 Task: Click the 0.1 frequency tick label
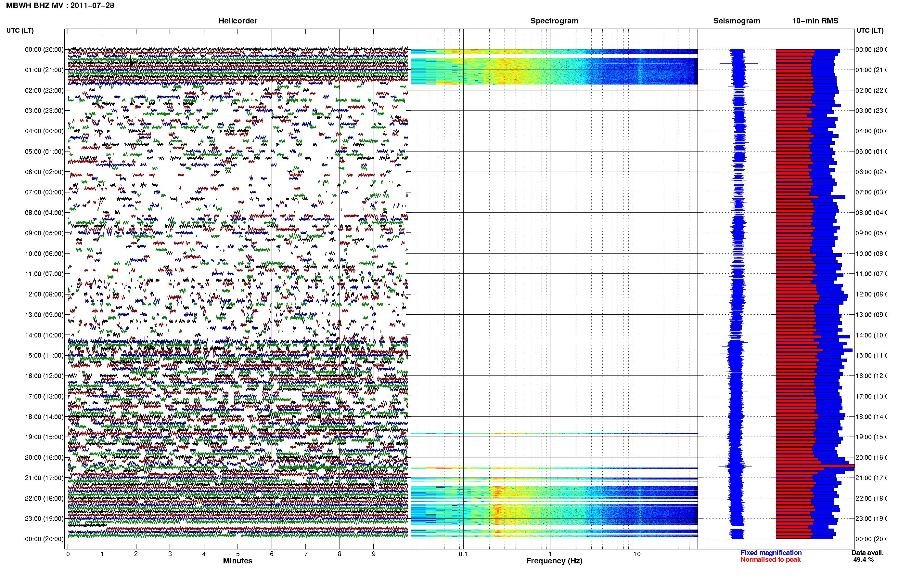pyautogui.click(x=463, y=554)
